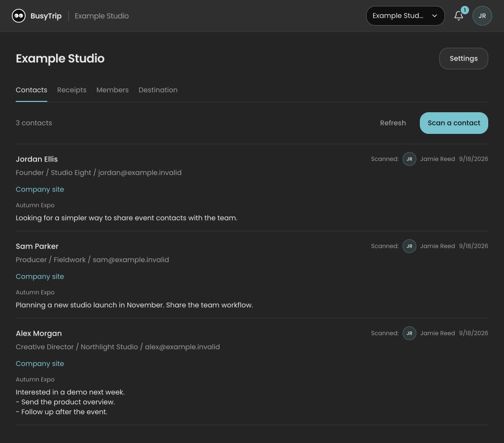504x443 pixels.
Task: Click note '- Send the product overview.'
Action: (65, 402)
